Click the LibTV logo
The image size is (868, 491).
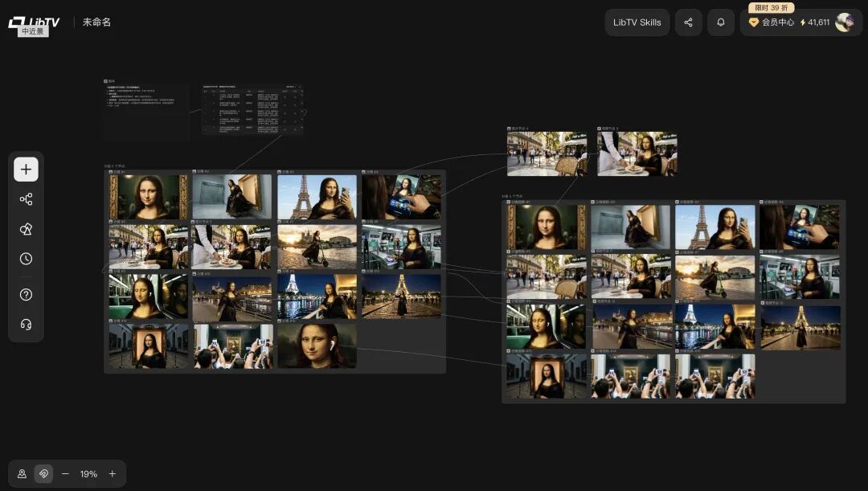(33, 23)
